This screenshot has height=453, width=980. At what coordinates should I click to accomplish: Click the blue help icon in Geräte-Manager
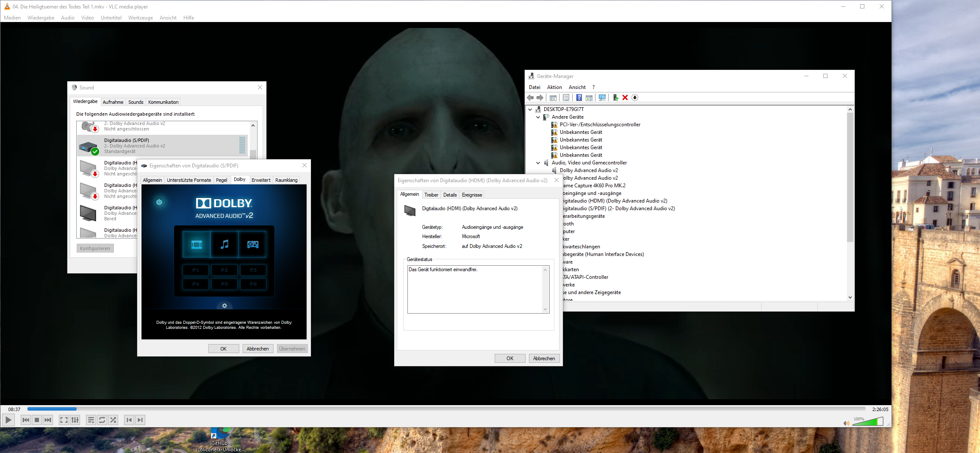pyautogui.click(x=579, y=98)
